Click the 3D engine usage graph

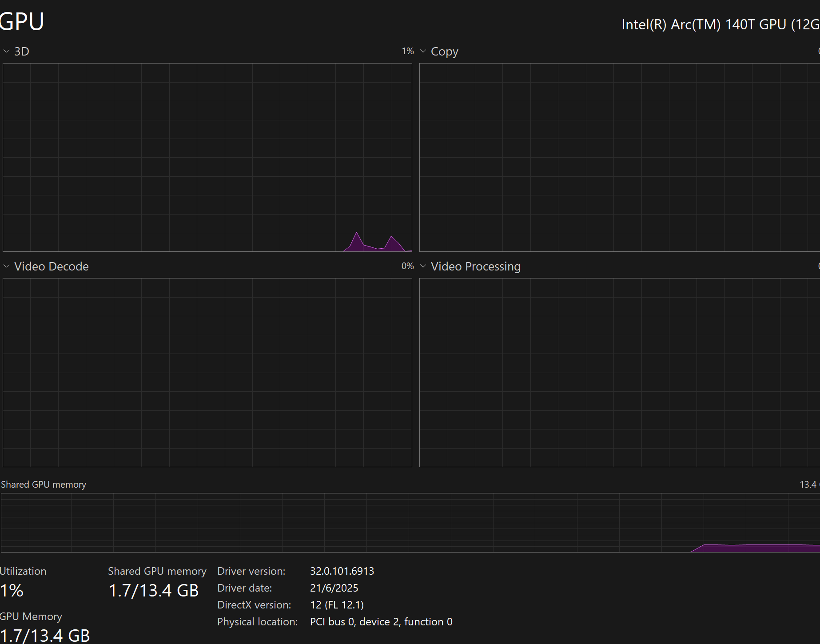coord(207,157)
